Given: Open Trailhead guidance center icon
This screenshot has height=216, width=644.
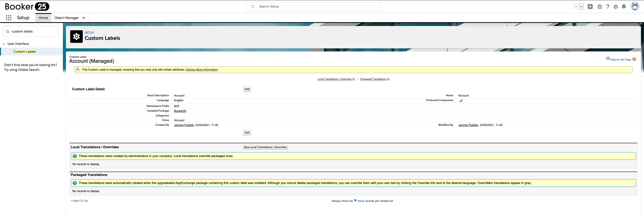Looking at the screenshot, I should 599,7.
